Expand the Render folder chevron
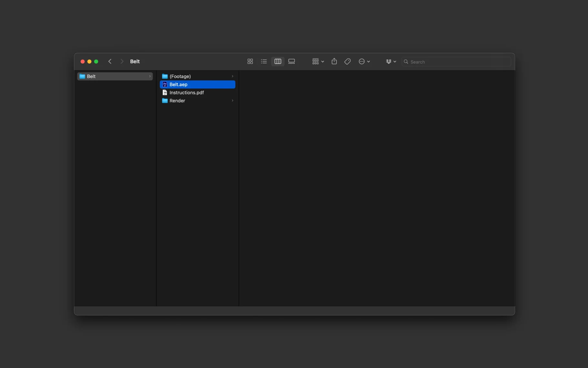The image size is (588, 368). pos(232,100)
